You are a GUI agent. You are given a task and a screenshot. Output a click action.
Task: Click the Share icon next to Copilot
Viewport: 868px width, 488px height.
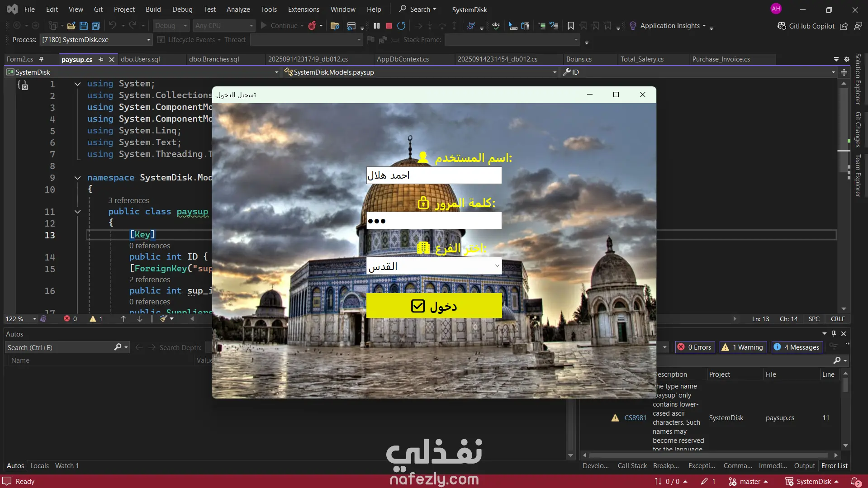click(844, 26)
